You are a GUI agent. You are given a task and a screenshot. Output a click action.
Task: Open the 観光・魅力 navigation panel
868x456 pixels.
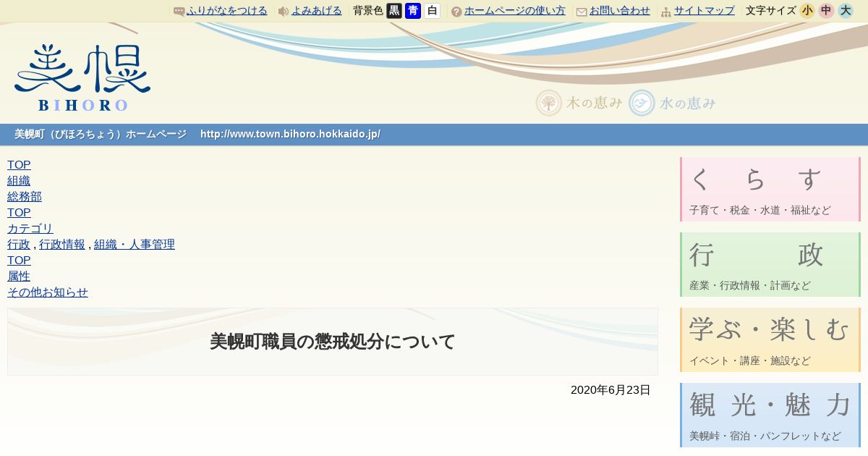pos(770,415)
